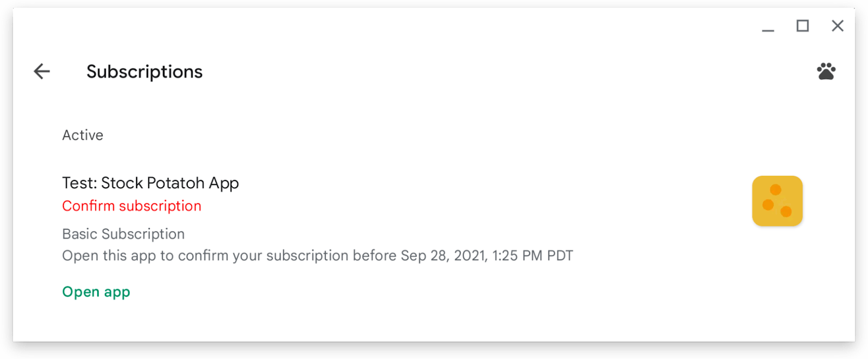Open the paw account icon
Screen dimensions: 868x359
tap(826, 71)
